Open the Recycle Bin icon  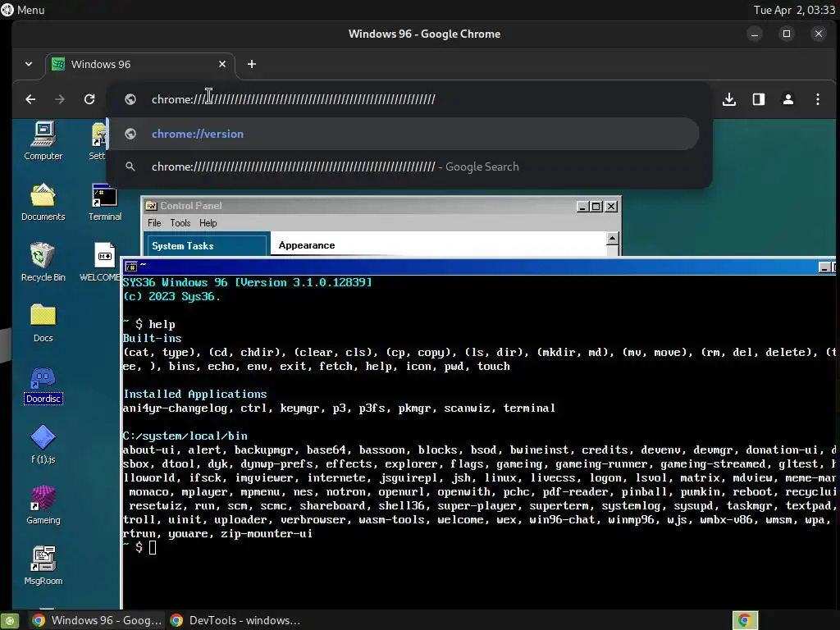pos(43,262)
